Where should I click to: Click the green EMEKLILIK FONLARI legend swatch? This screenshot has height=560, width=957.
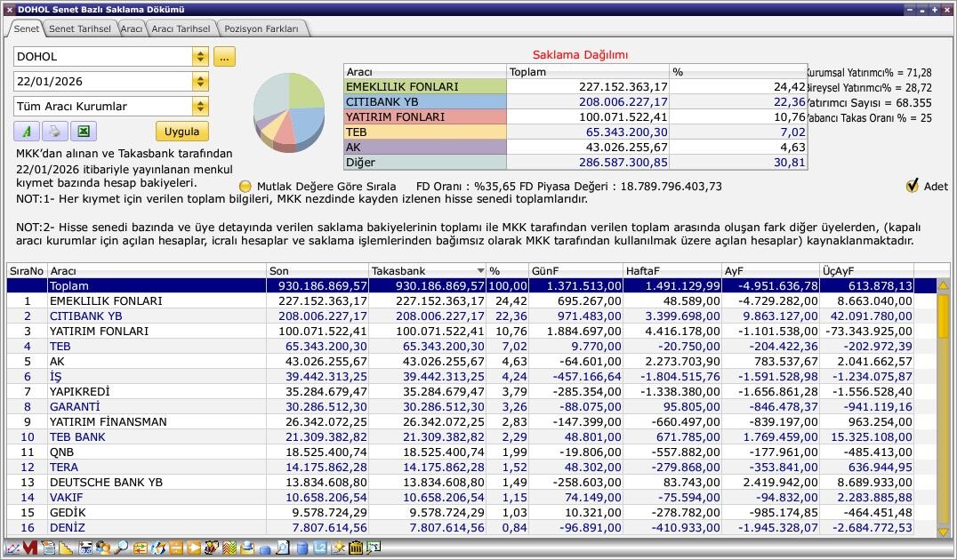click(x=424, y=87)
